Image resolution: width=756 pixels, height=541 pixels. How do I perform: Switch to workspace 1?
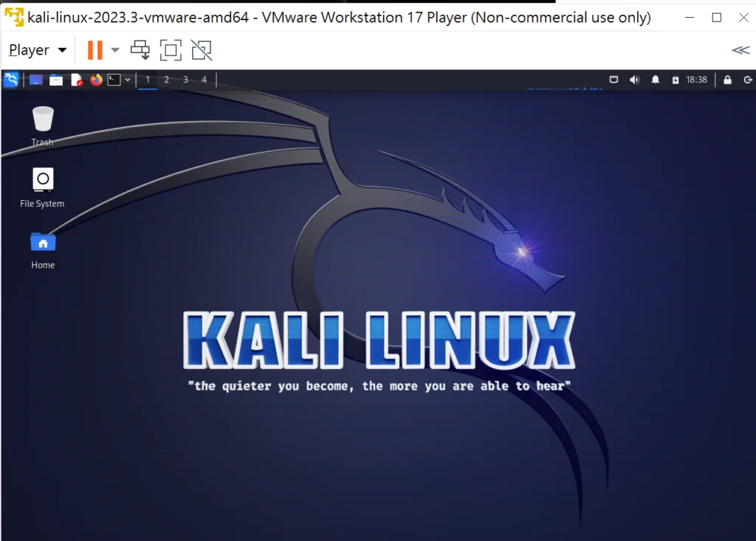[148, 80]
